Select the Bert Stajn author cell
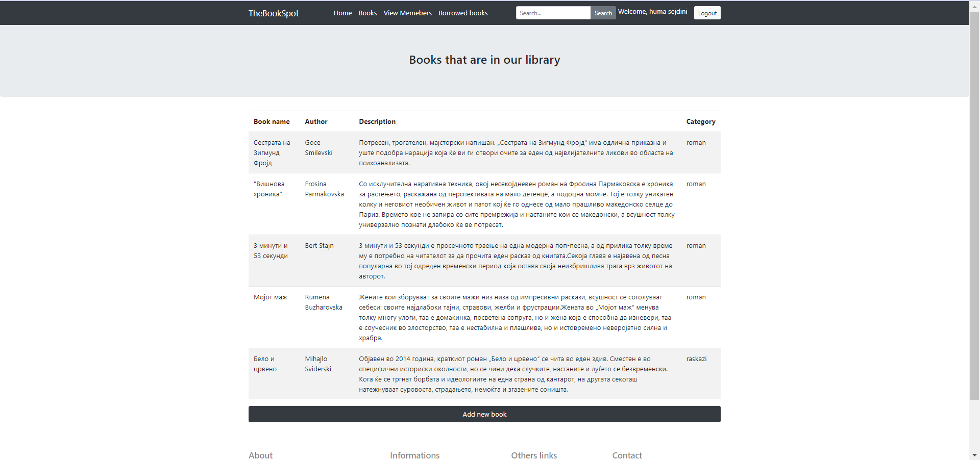Image resolution: width=980 pixels, height=460 pixels. tap(319, 246)
